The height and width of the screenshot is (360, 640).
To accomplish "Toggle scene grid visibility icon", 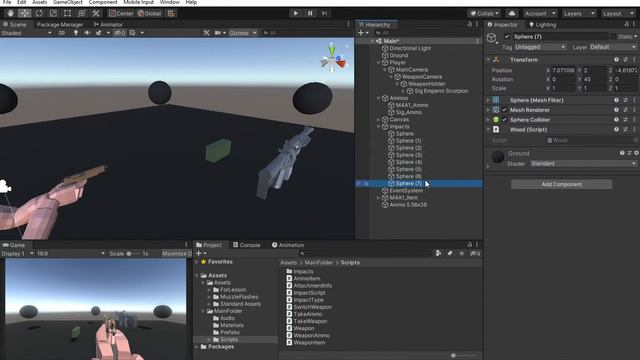I will [x=132, y=33].
